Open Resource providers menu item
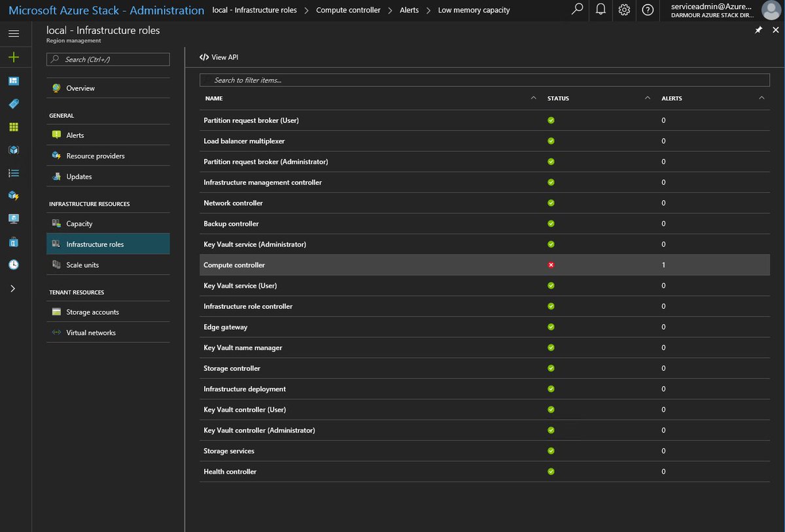The image size is (785, 532). (108, 156)
